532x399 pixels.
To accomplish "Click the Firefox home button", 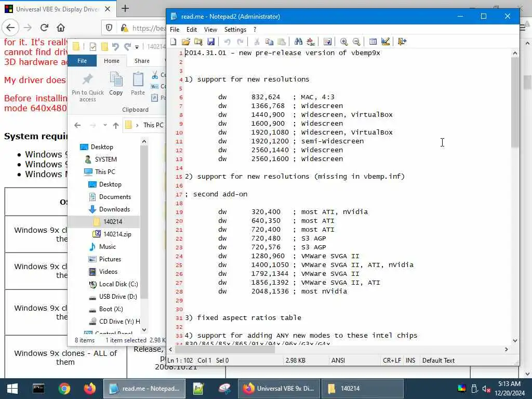I will (x=61, y=28).
